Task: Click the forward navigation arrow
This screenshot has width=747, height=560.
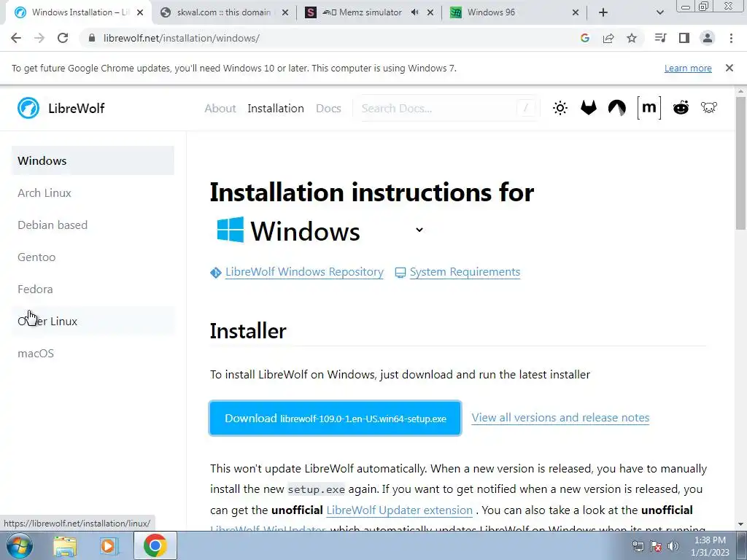Action: pyautogui.click(x=39, y=38)
